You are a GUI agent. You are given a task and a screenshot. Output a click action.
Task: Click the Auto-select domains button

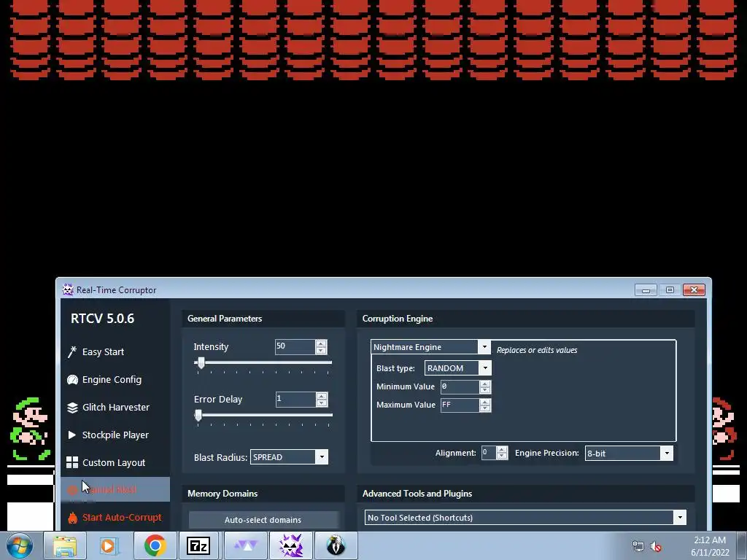pyautogui.click(x=263, y=520)
